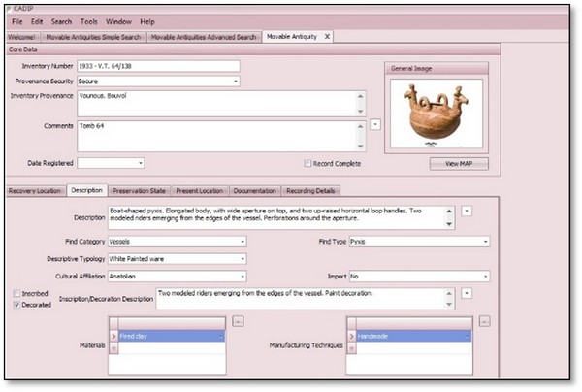582x392 pixels.
Task: Click the Materials list edit button
Action: click(238, 321)
